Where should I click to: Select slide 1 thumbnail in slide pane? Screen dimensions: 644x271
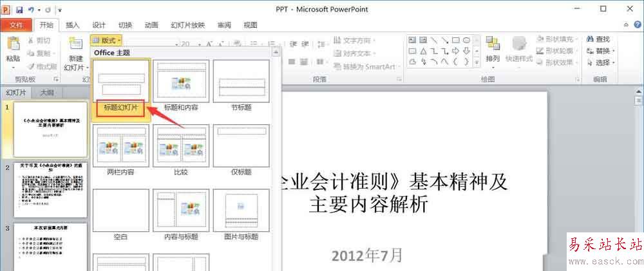(x=50, y=129)
